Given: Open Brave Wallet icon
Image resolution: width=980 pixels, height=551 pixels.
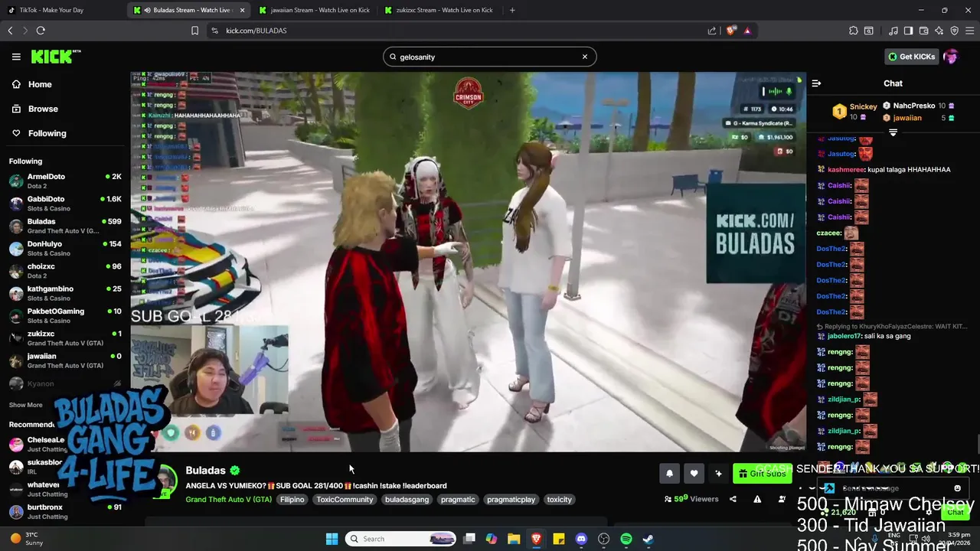Looking at the screenshot, I should click(923, 31).
